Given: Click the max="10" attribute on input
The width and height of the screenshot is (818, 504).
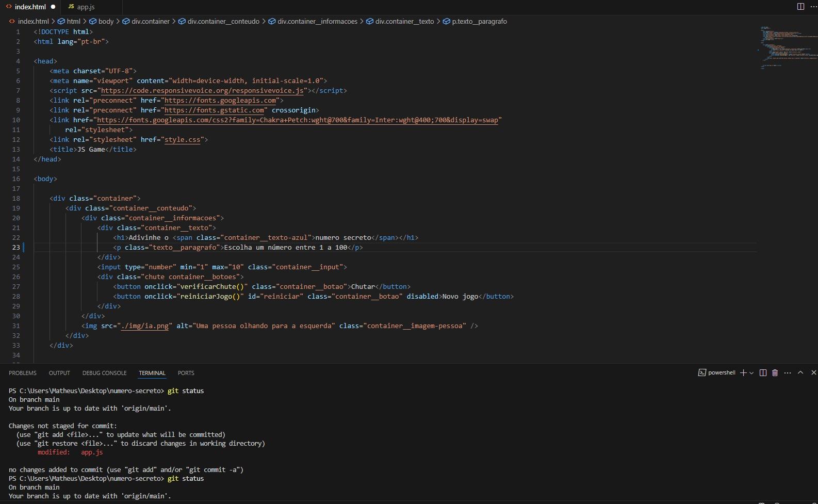Looking at the screenshot, I should pyautogui.click(x=228, y=267).
